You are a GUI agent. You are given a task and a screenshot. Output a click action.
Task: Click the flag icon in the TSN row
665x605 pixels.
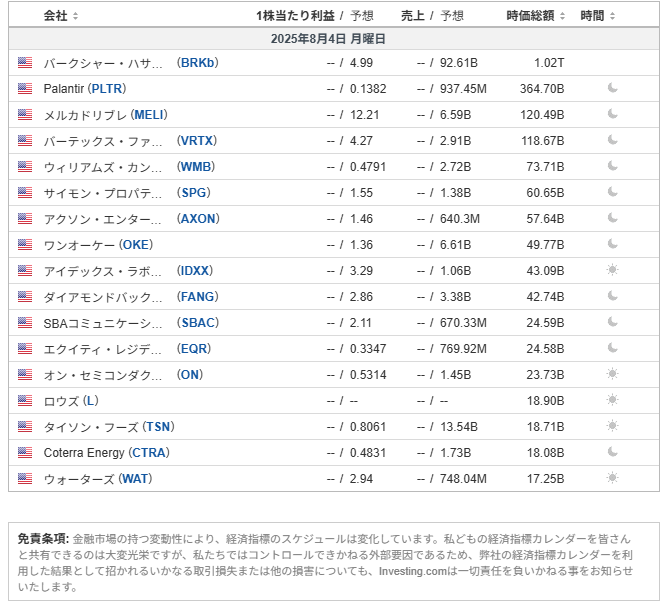tap(25, 427)
